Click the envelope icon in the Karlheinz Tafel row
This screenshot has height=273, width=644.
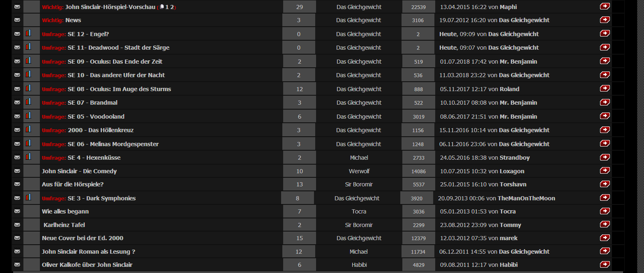pos(17,225)
